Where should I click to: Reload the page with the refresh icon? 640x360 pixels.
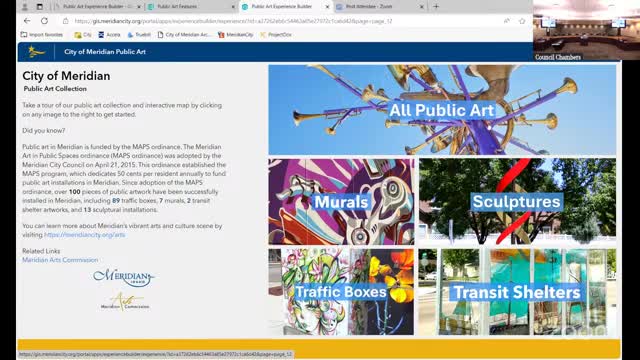tap(44, 21)
